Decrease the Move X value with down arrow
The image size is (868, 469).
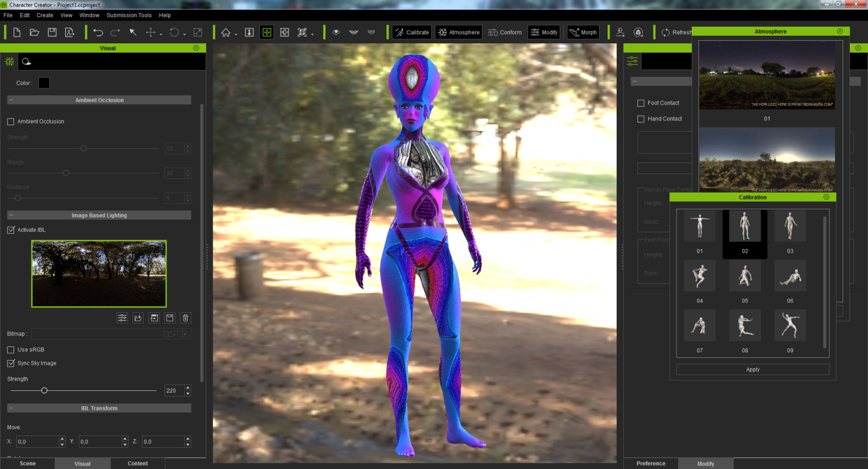pos(62,445)
